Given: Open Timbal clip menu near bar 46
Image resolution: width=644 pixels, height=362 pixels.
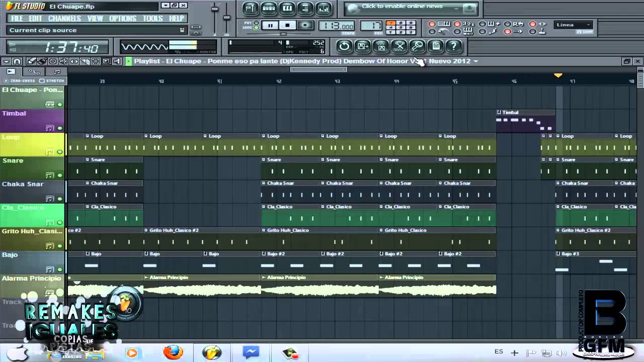Looking at the screenshot, I should coord(499,112).
